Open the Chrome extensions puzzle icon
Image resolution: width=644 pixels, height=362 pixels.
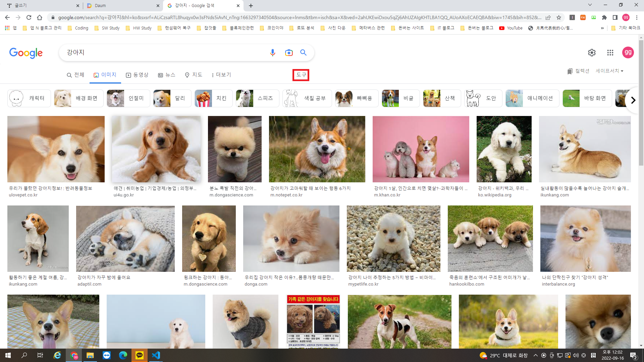[604, 17]
